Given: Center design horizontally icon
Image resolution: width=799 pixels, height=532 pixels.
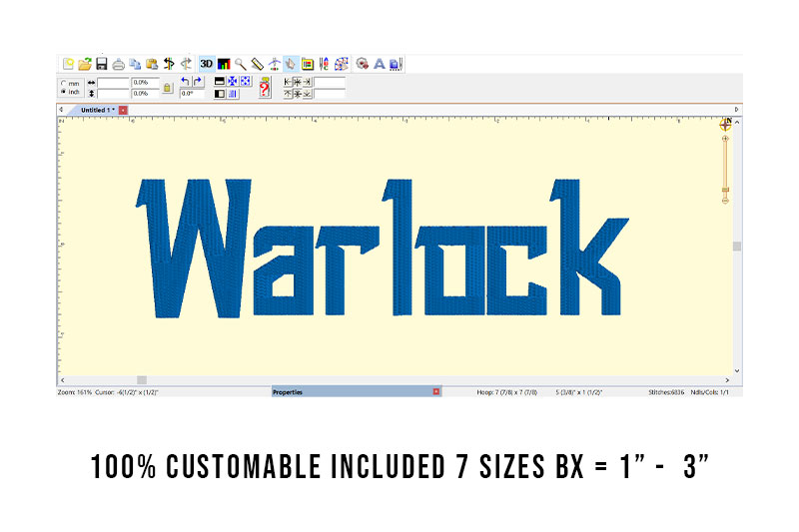Looking at the screenshot, I should 297,82.
